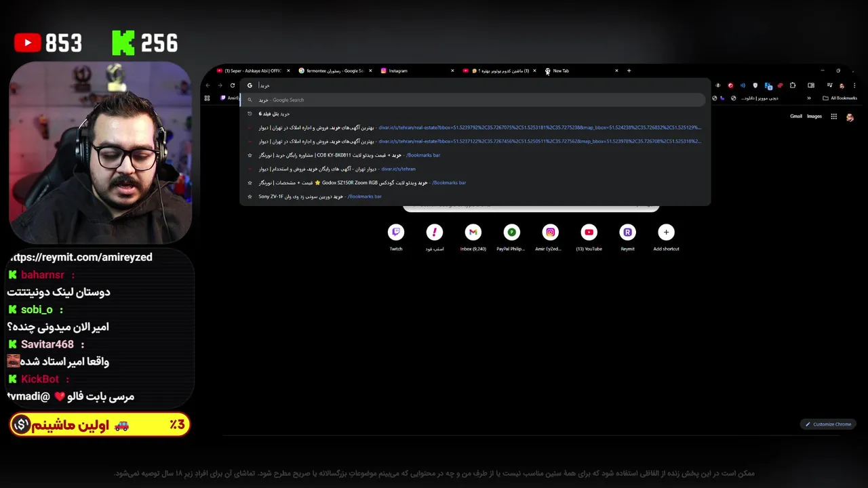Open the Chrome profile avatar in toolbar
868x488 pixels.
tap(842, 85)
